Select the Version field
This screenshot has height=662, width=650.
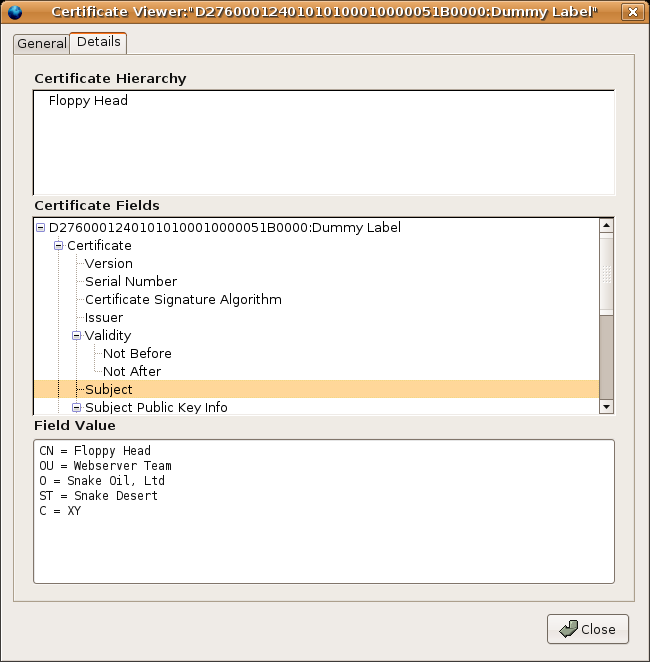pyautogui.click(x=108, y=264)
